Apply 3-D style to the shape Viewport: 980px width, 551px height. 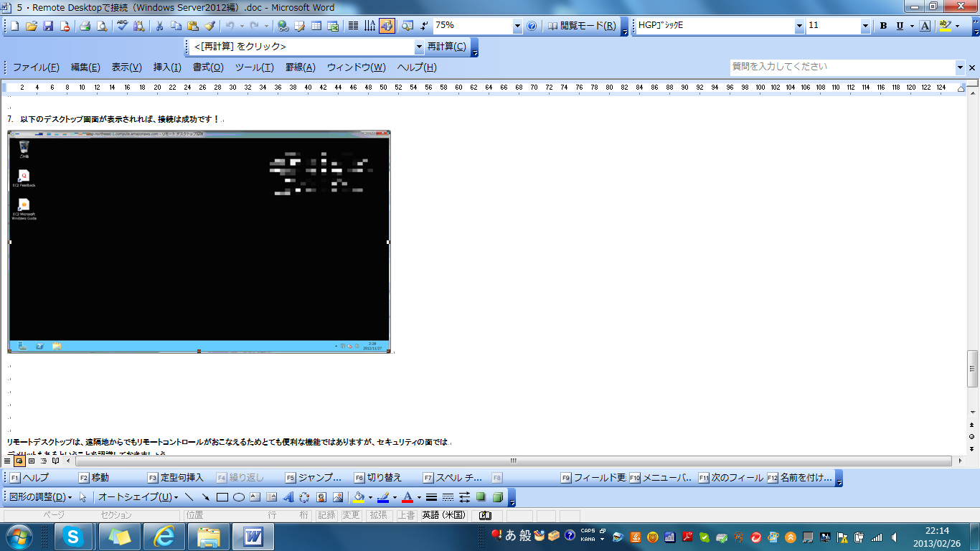click(x=497, y=497)
